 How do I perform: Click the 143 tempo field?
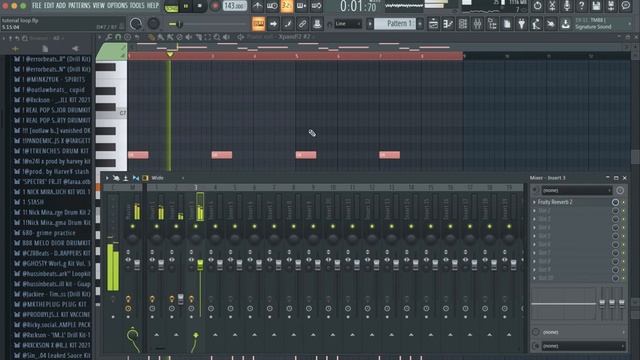(235, 6)
